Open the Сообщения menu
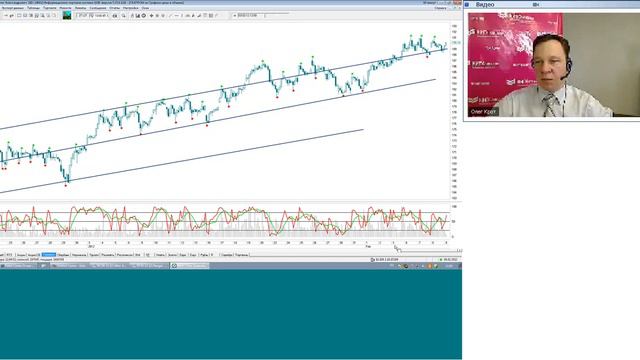640x360 pixels. pos(98,8)
